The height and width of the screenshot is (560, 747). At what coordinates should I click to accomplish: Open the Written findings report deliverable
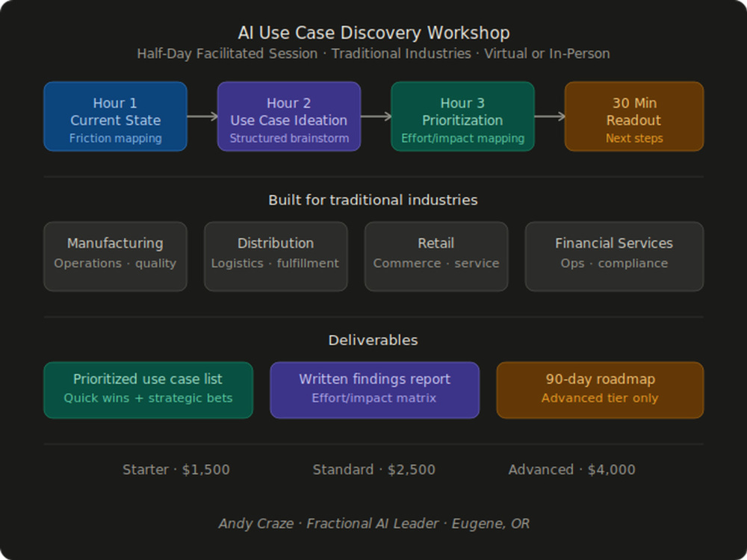coord(374,390)
